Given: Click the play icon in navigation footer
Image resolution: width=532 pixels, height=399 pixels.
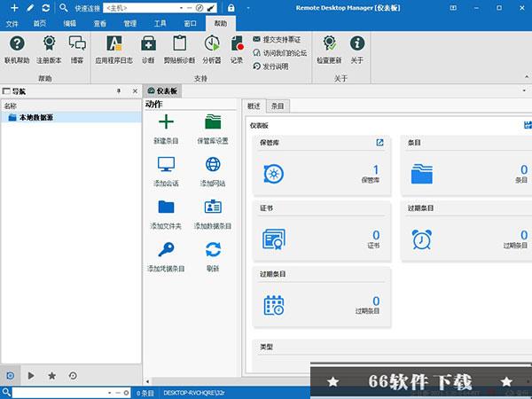Looking at the screenshot, I should coord(31,375).
